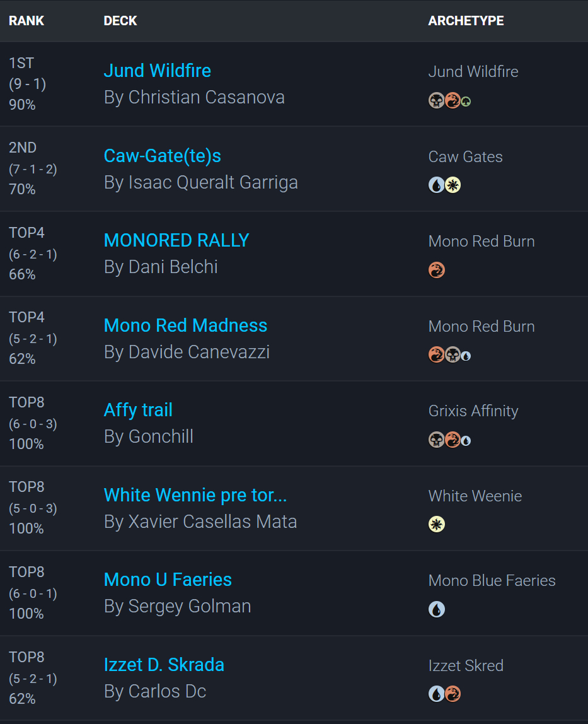
Task: Open the White Wennie pre tor... deck
Action: pyautogui.click(x=195, y=495)
